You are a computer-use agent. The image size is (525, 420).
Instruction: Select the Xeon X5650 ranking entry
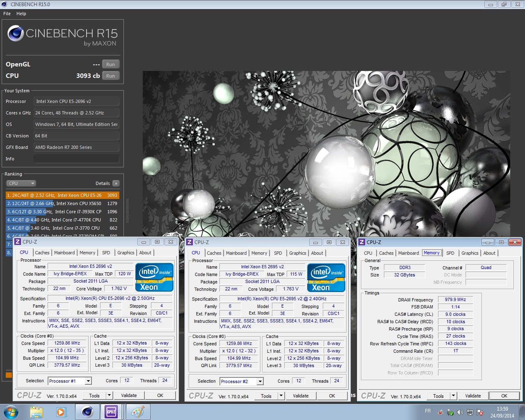62,203
